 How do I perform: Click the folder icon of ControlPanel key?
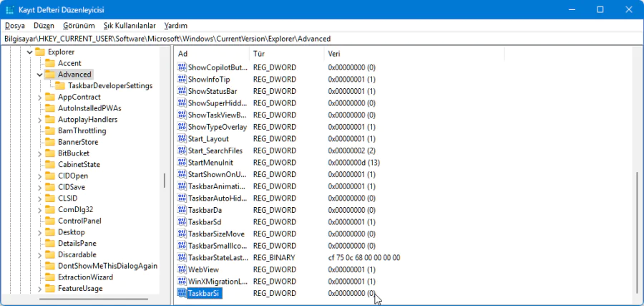[x=50, y=221]
